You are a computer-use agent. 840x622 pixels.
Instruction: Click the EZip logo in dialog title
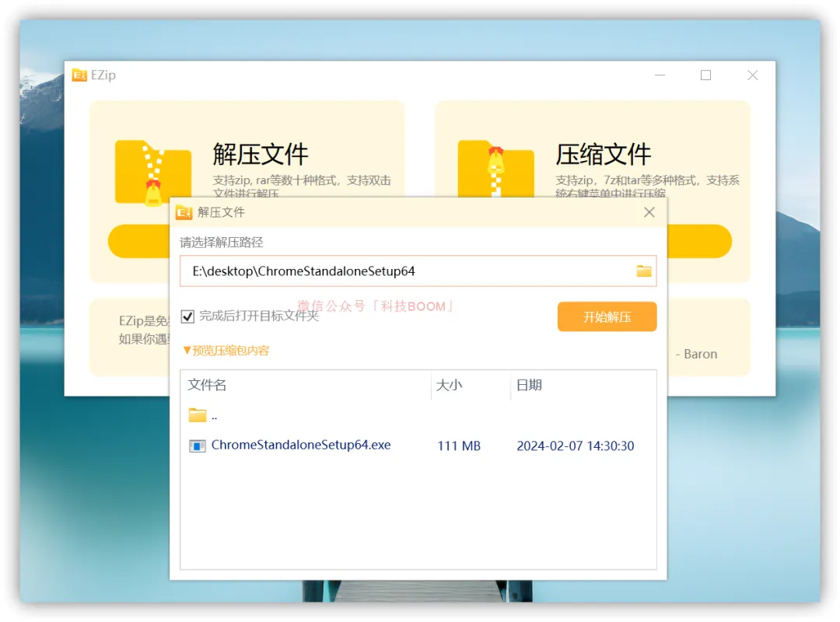point(184,213)
